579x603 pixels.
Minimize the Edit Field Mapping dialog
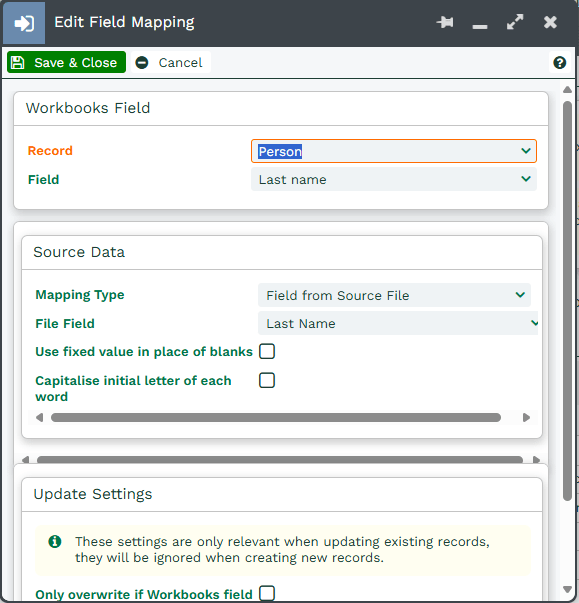480,26
